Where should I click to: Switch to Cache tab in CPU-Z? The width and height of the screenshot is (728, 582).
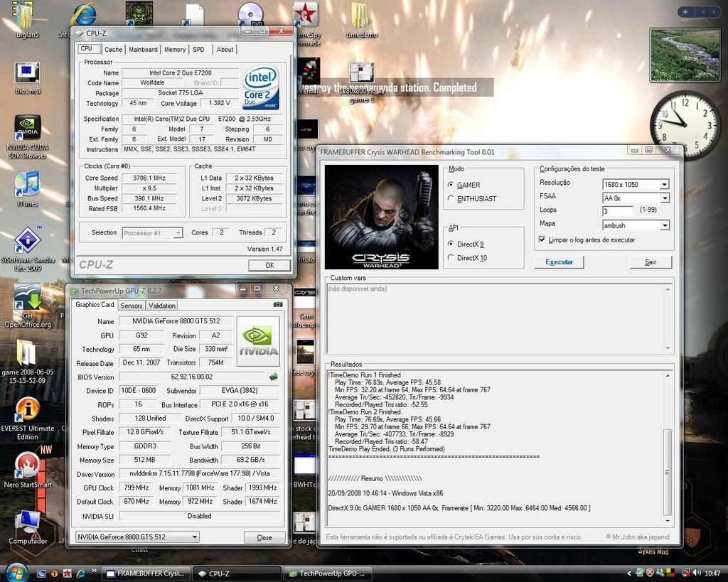pyautogui.click(x=113, y=49)
